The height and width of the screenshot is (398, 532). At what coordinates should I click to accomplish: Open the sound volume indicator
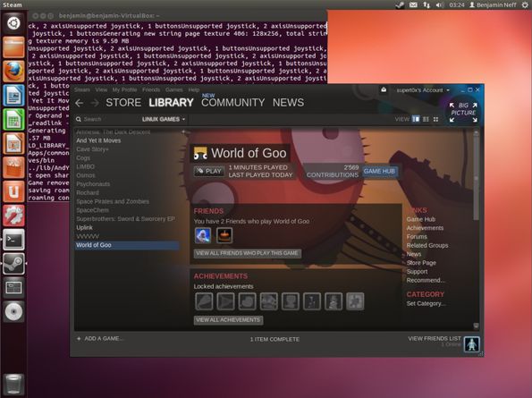click(x=440, y=4)
